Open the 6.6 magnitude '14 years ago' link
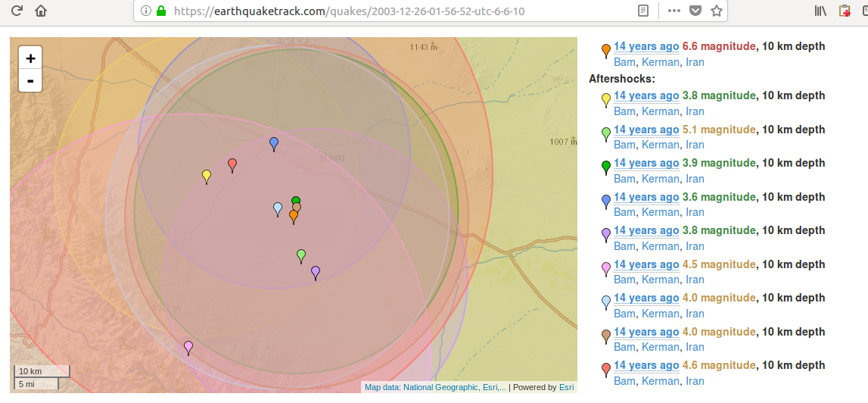Viewport: 868px width, 403px height. tap(646, 46)
